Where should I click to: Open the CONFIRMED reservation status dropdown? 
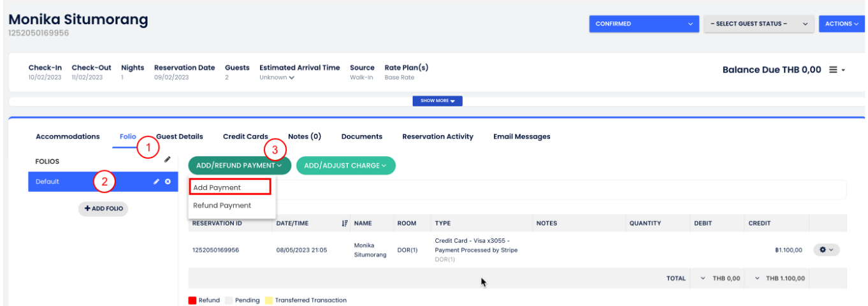[x=644, y=24]
